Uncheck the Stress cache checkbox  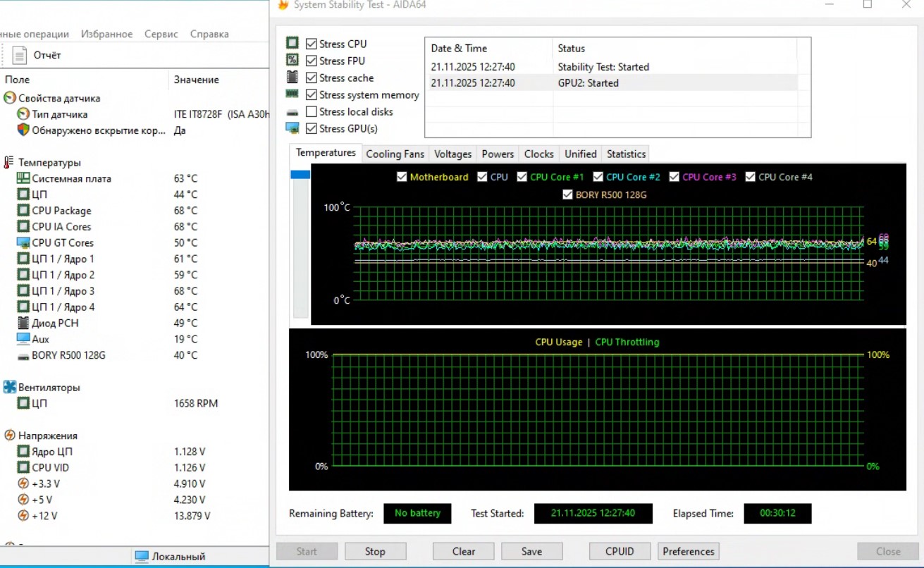312,78
